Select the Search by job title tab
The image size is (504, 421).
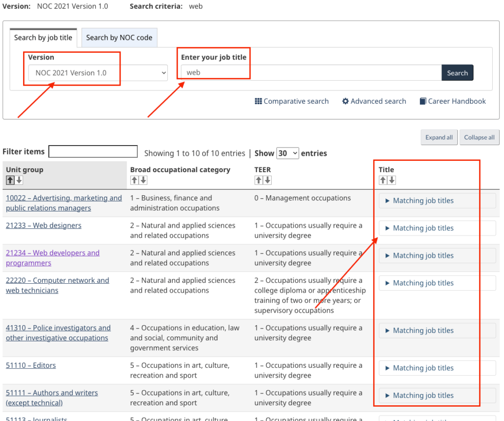[43, 37]
